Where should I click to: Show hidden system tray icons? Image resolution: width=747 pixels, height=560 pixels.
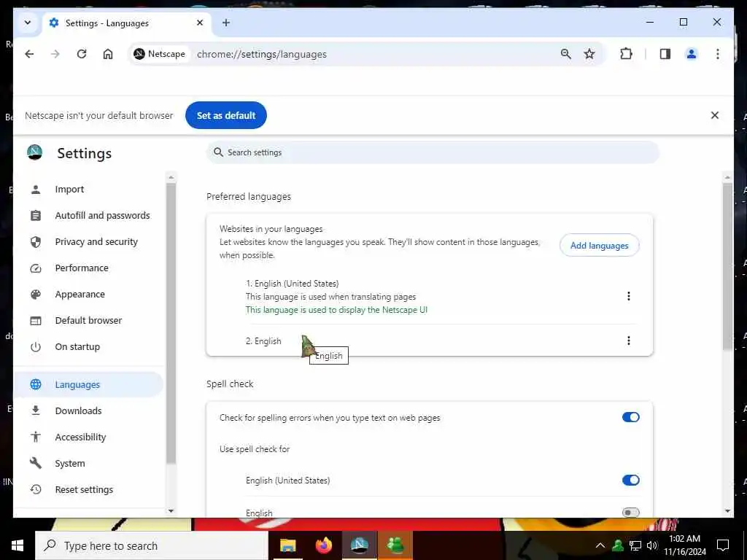point(600,545)
